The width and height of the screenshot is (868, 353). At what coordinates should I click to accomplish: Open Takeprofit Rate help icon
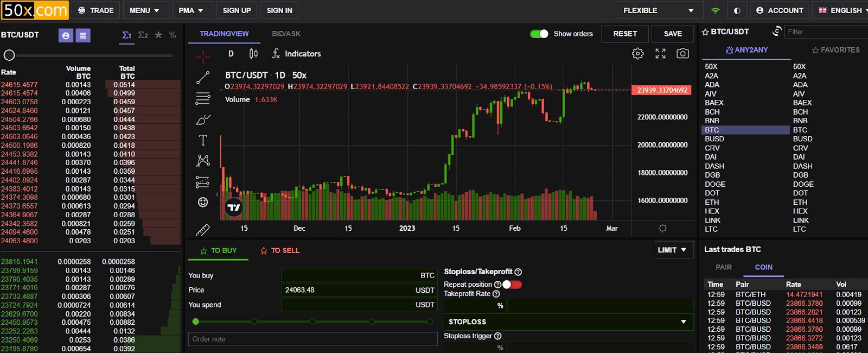[496, 294]
